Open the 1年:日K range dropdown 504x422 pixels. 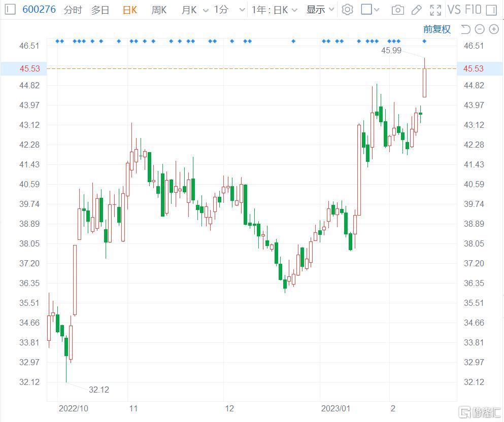[274, 10]
